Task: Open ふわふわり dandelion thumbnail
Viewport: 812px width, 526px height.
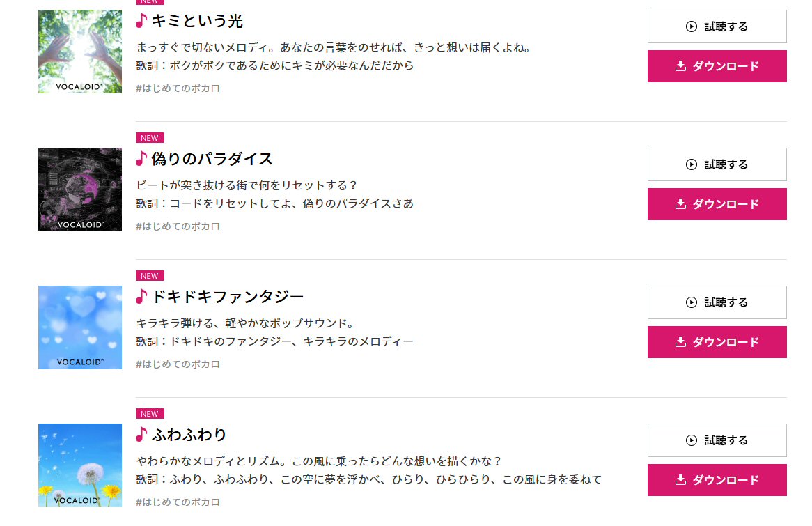Action: click(80, 465)
